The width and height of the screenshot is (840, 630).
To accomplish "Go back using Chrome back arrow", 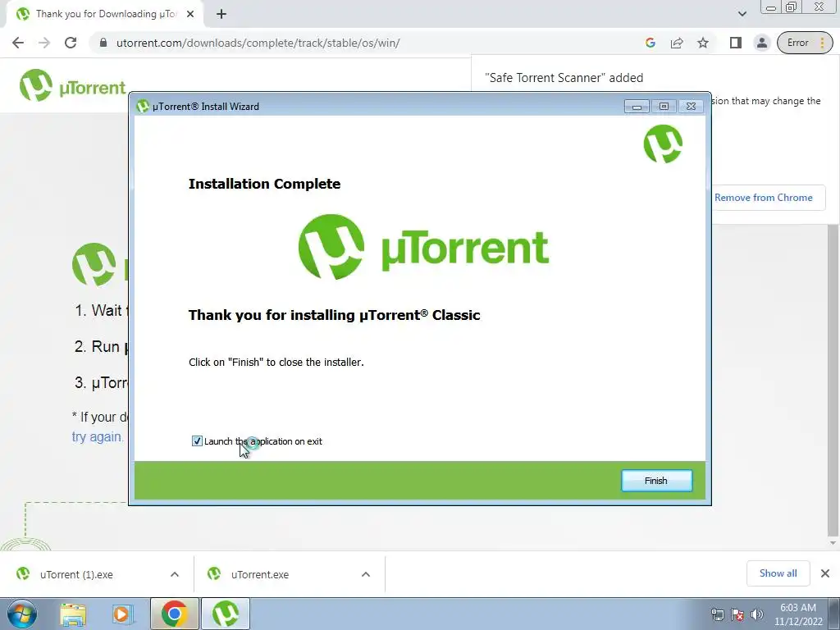I will click(x=18, y=43).
